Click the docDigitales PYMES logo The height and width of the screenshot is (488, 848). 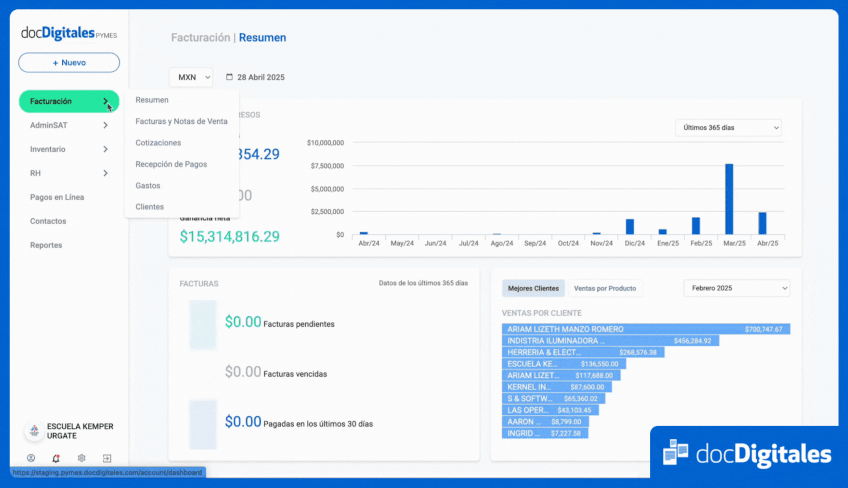pos(69,34)
